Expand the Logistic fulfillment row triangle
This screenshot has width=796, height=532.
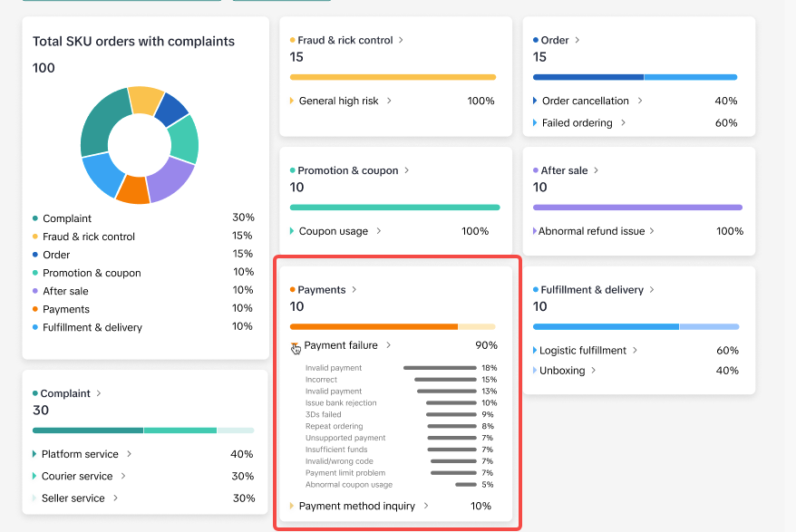point(535,351)
